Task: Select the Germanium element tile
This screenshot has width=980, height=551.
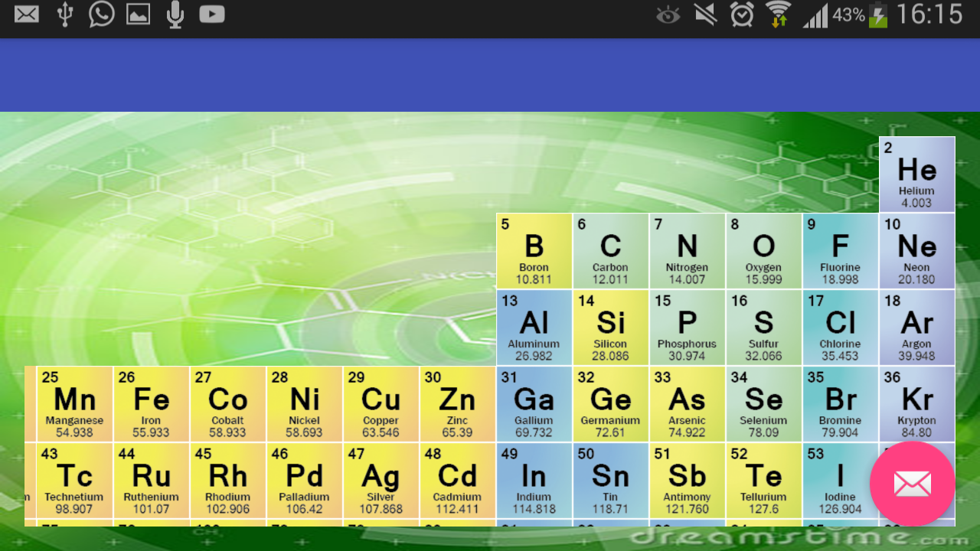Action: pyautogui.click(x=611, y=404)
